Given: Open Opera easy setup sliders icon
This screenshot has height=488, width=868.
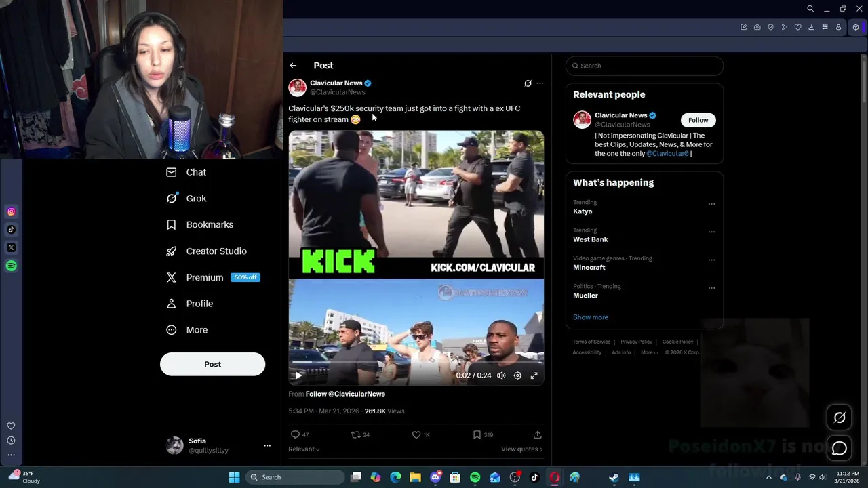Looking at the screenshot, I should point(825,27).
